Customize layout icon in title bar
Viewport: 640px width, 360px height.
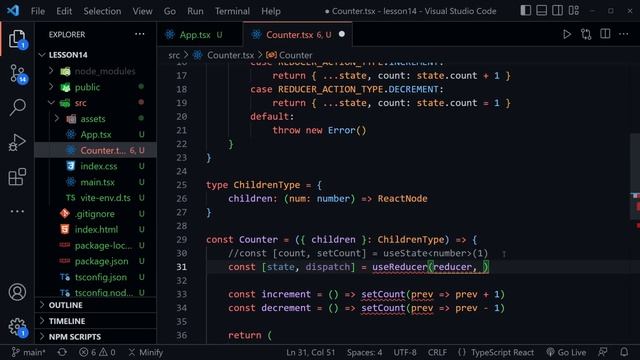(x=573, y=11)
